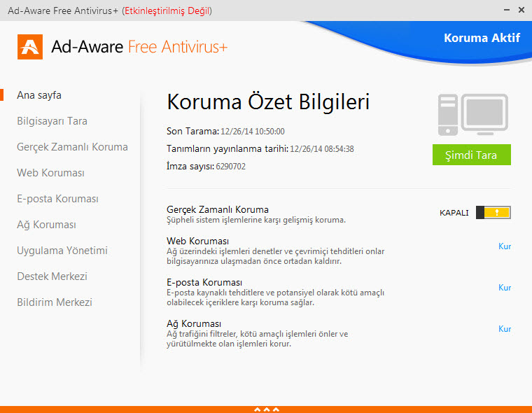Click the KAPALI status label
This screenshot has height=413, width=532.
click(454, 213)
